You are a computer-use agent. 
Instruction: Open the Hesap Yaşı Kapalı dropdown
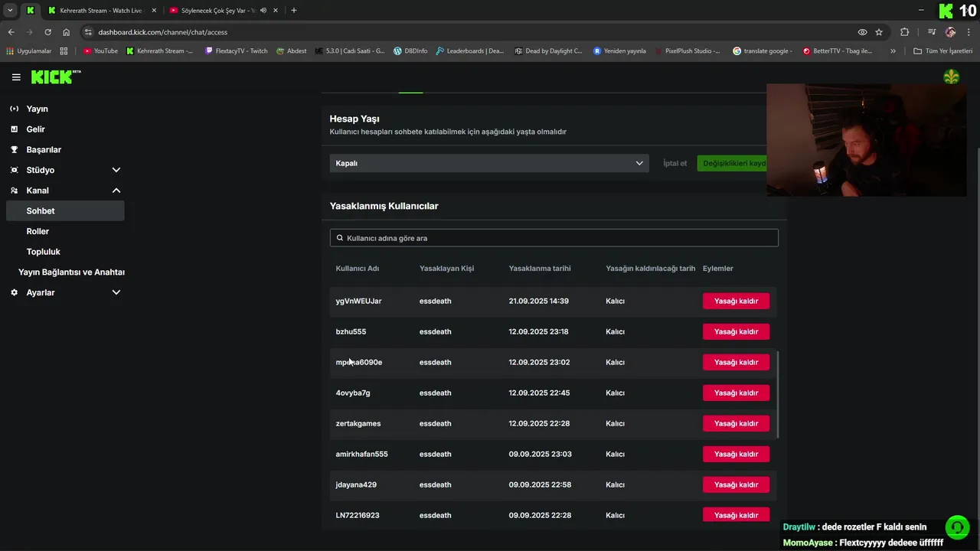coord(488,163)
